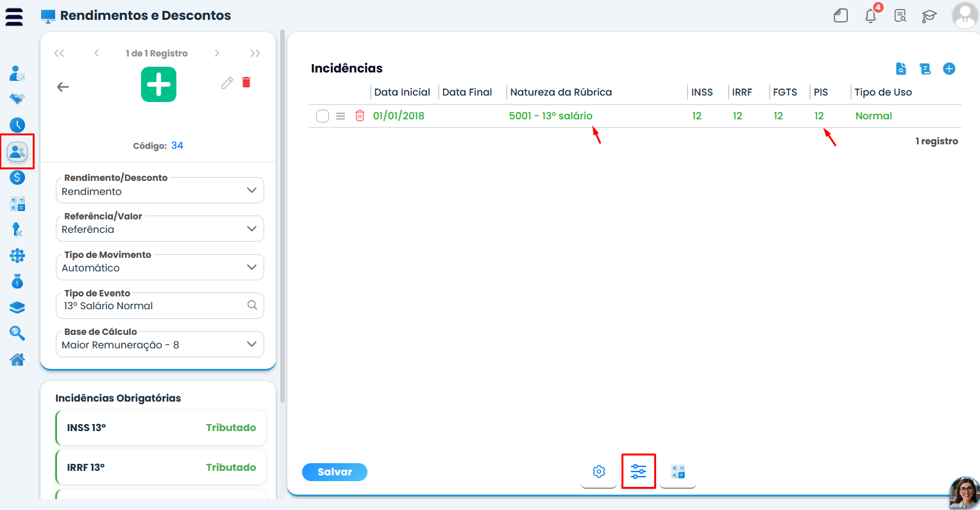The height and width of the screenshot is (510, 980).
Task: Open the gear settings tab at bottom
Action: pyautogui.click(x=599, y=472)
